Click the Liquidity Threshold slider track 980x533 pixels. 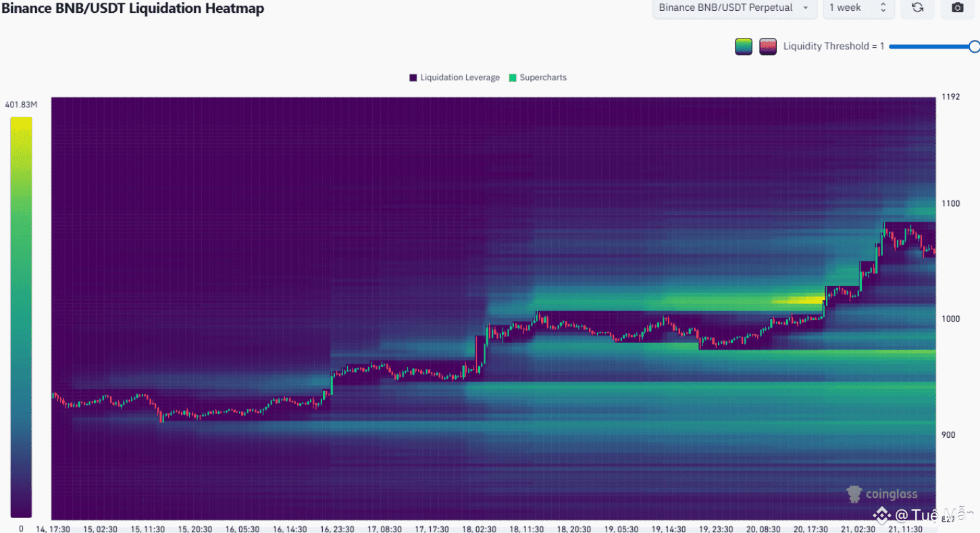929,47
